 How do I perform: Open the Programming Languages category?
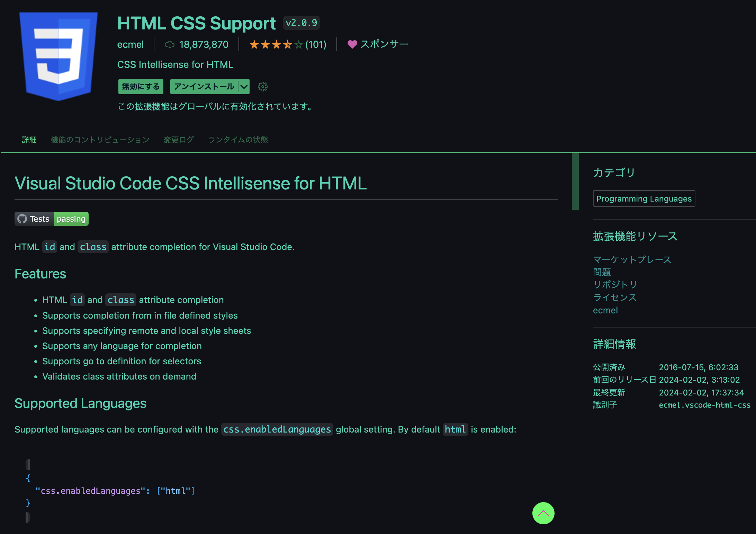click(x=643, y=198)
